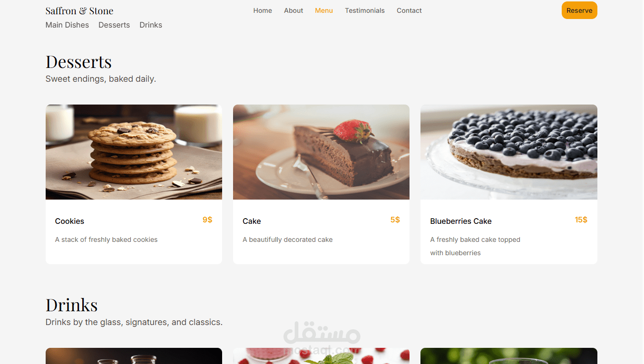The height and width of the screenshot is (364, 644).
Task: Switch to the Drinks category
Action: (x=151, y=25)
